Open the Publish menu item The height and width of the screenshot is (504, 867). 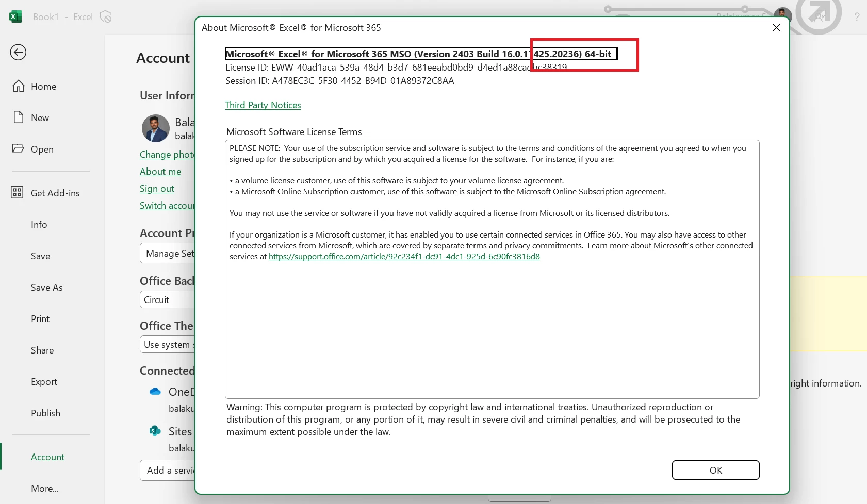(45, 413)
